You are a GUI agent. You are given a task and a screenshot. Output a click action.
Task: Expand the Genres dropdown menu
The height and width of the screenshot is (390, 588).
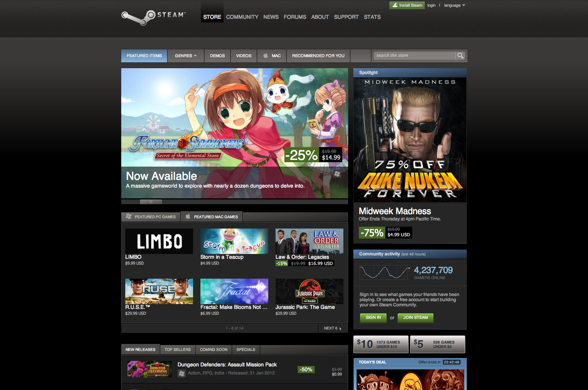pyautogui.click(x=186, y=56)
